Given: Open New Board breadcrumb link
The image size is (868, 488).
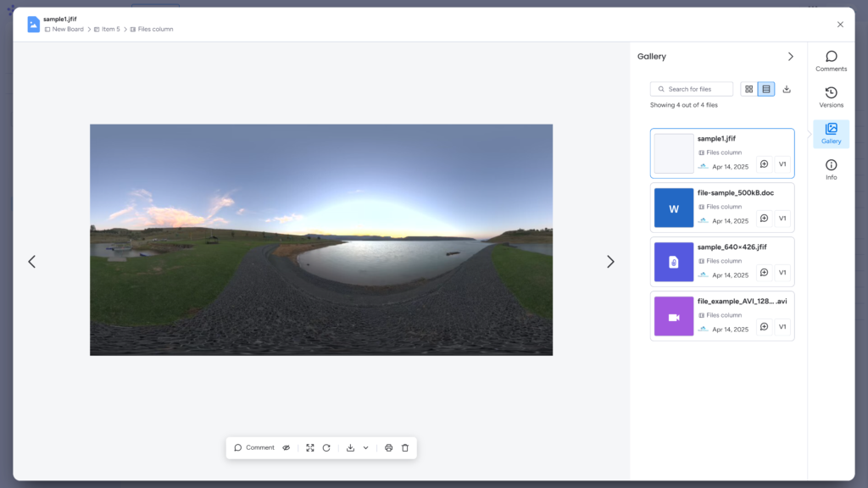Looking at the screenshot, I should [x=68, y=30].
